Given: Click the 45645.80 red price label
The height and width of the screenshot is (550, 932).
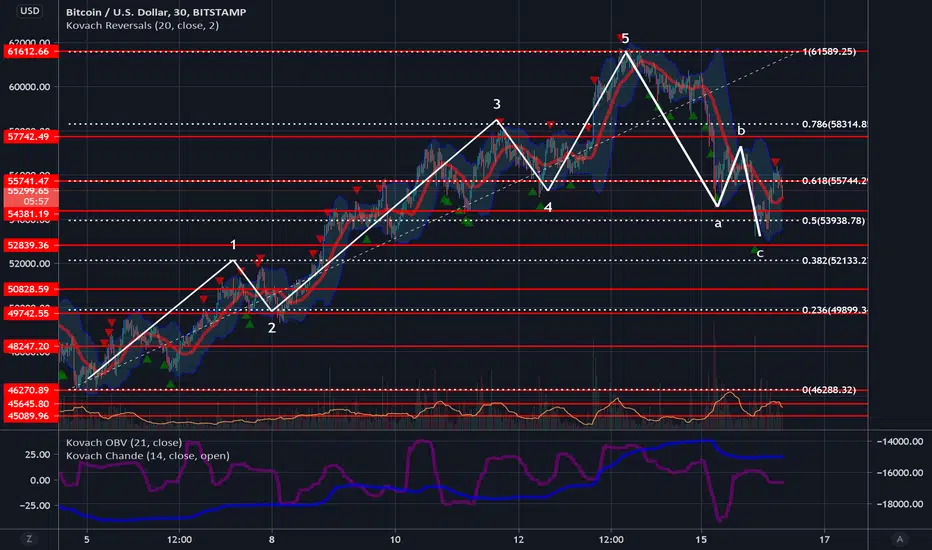Looking at the screenshot, I should click(29, 404).
